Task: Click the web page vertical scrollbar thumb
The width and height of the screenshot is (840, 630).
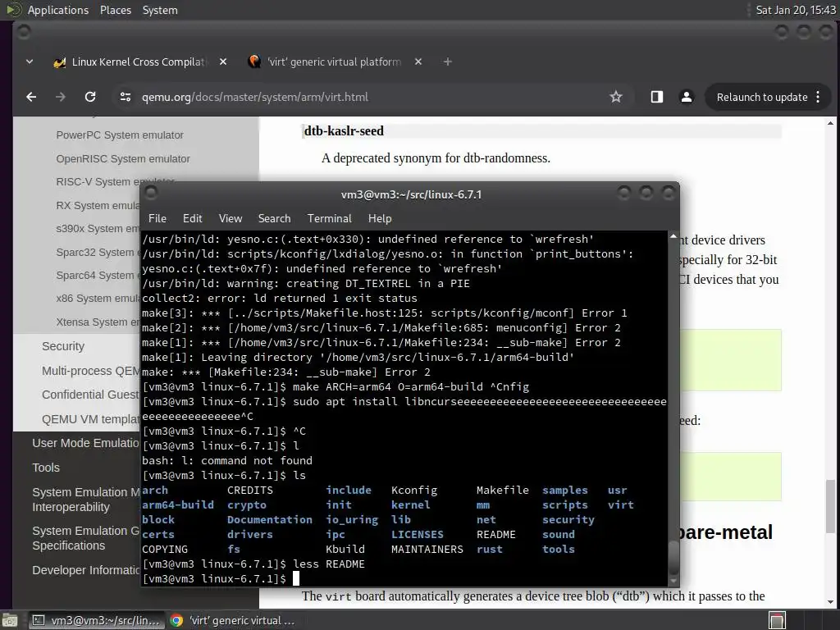Action: 830,506
